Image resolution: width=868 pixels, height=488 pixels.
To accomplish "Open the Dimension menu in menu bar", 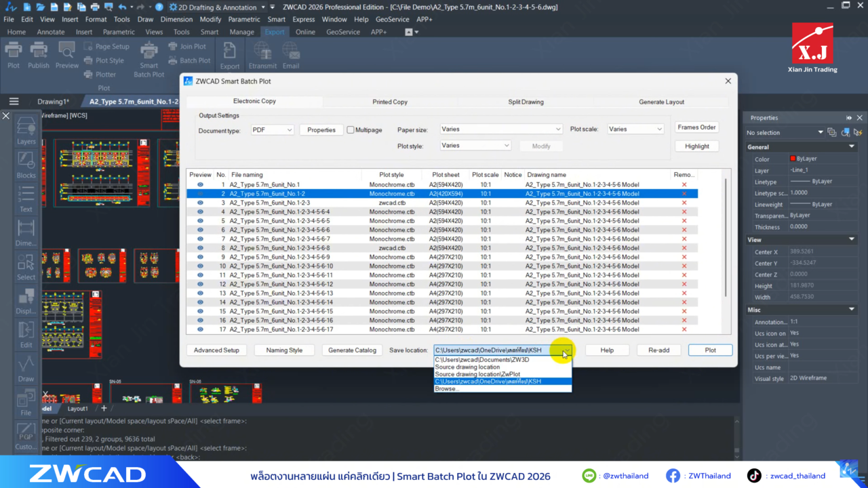I will click(x=176, y=20).
